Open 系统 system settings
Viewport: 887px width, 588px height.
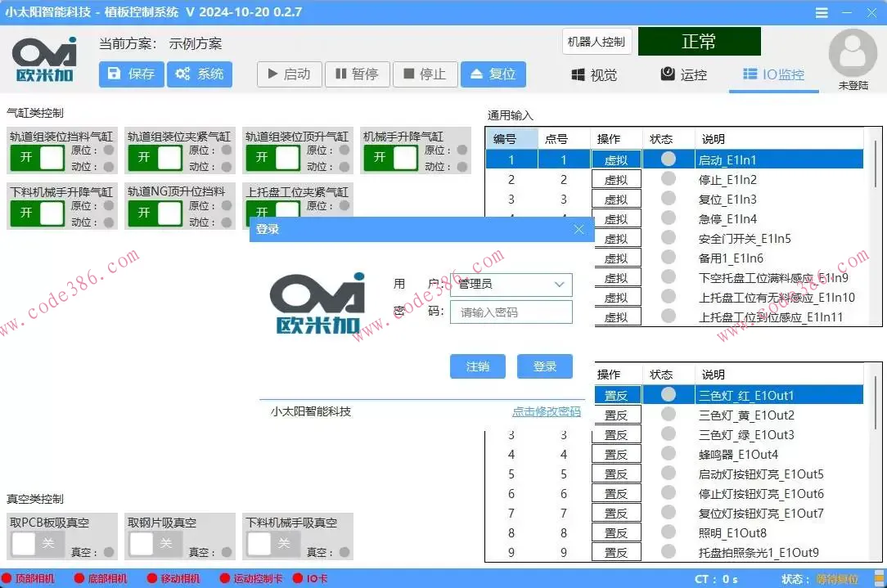click(x=199, y=74)
